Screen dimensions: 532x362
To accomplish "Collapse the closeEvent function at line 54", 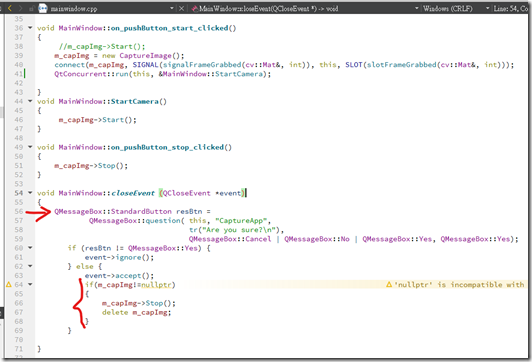I will click(x=30, y=193).
